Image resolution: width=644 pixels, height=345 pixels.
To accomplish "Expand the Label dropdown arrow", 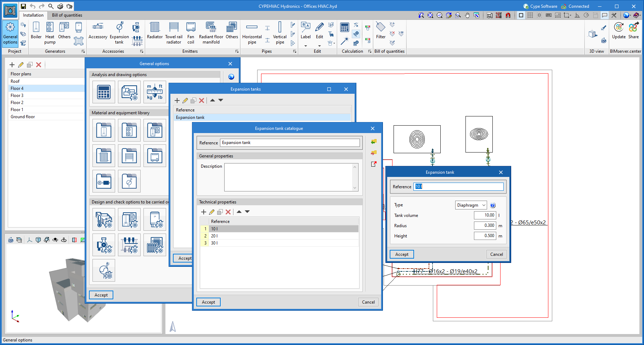I will [306, 46].
